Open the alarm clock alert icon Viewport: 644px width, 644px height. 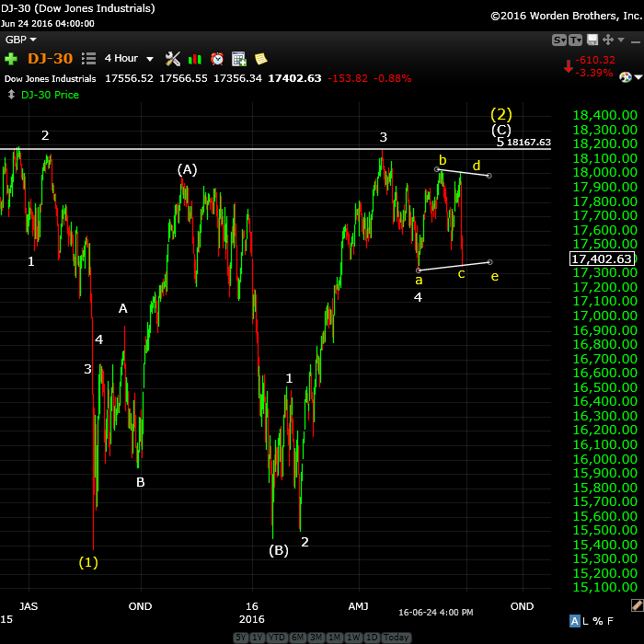217,59
